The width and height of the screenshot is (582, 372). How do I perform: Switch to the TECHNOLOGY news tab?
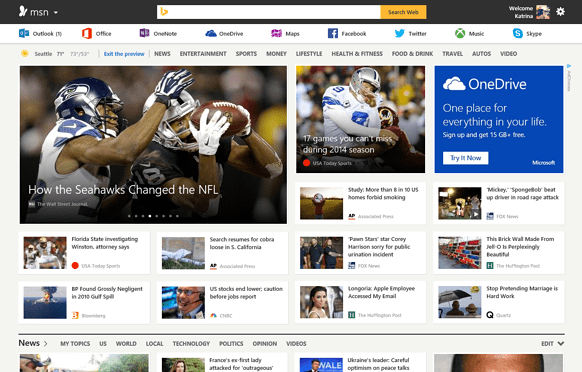tap(191, 344)
